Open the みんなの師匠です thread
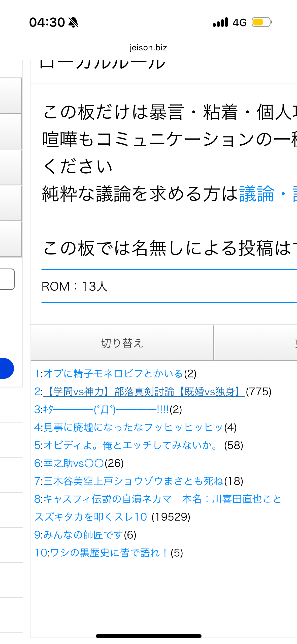Image resolution: width=297 pixels, height=644 pixels. 83,535
